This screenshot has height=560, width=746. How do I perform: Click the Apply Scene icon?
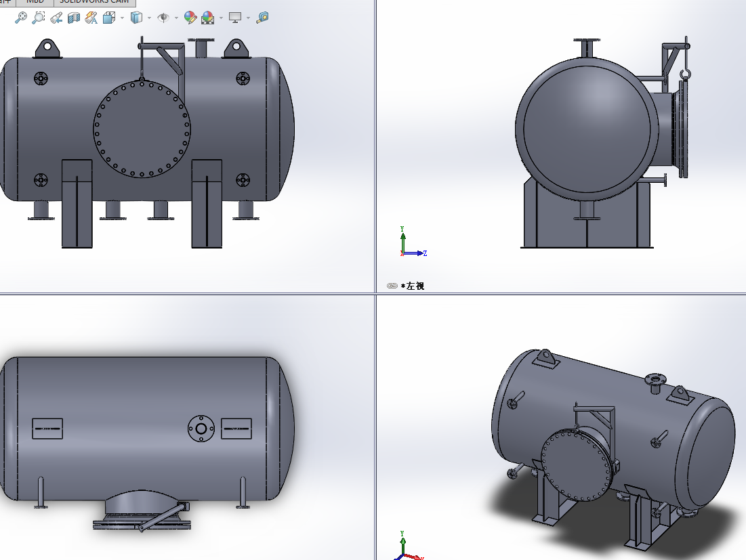[207, 18]
